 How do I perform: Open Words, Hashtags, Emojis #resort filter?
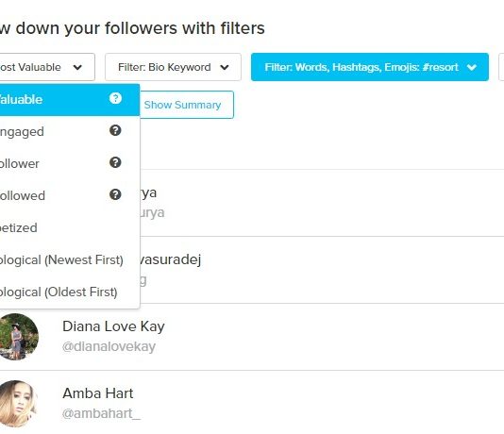[x=370, y=67]
